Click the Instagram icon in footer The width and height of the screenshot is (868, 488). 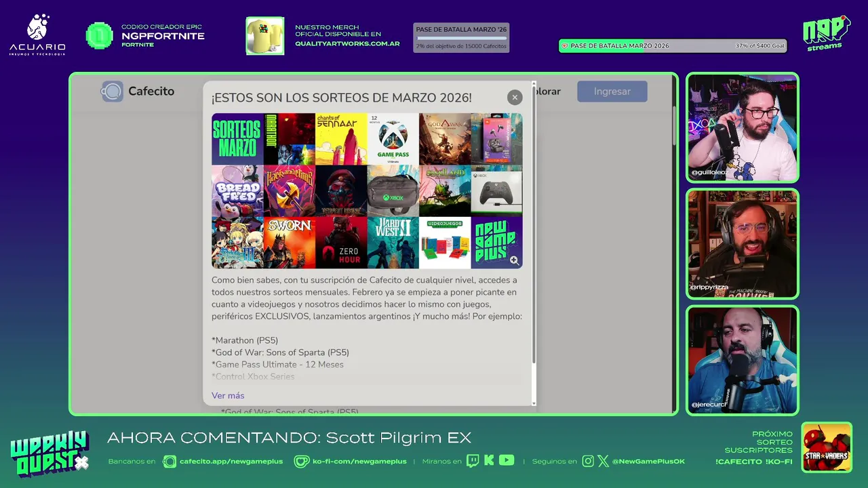[x=588, y=461]
